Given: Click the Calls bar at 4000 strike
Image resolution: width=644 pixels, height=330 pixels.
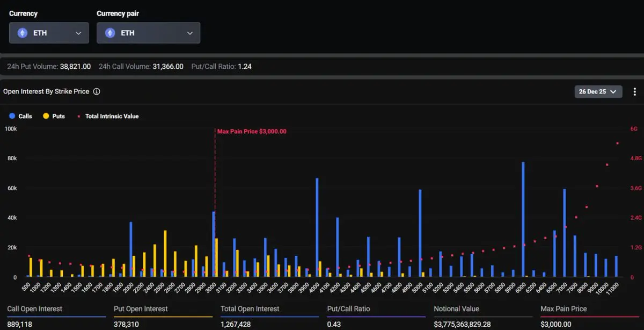Looking at the screenshot, I should click(x=317, y=227).
